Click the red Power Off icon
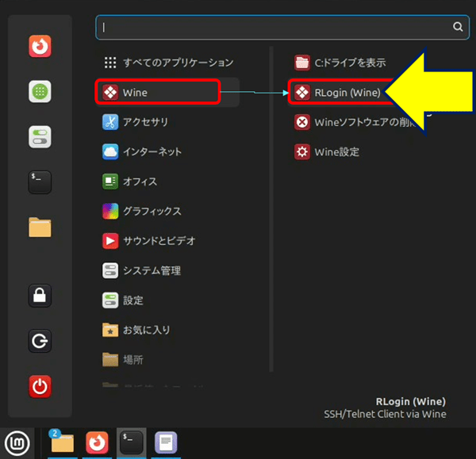The width and height of the screenshot is (476, 459). coord(40,386)
